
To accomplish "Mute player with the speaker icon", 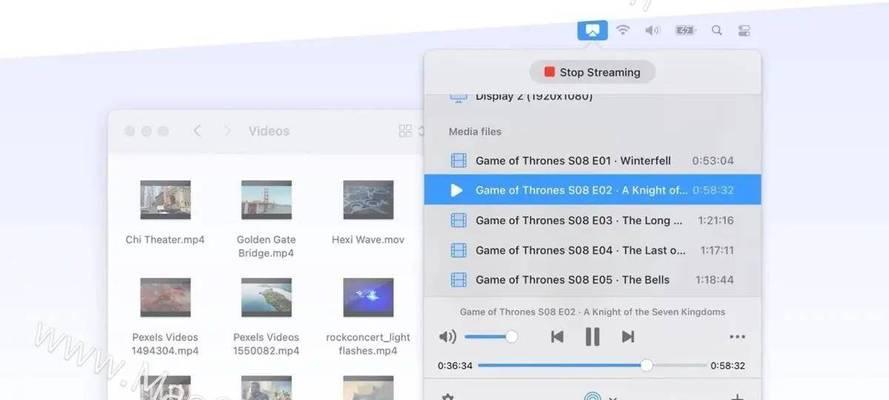I will coord(447,337).
